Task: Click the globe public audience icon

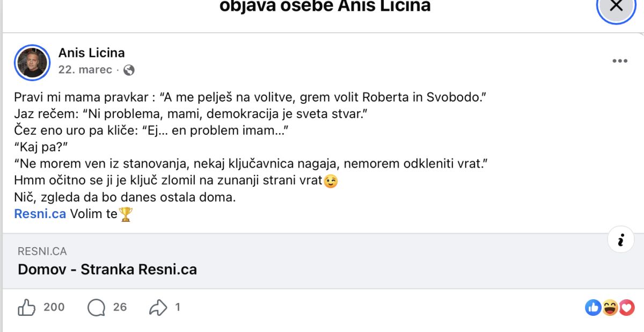Action: (129, 70)
